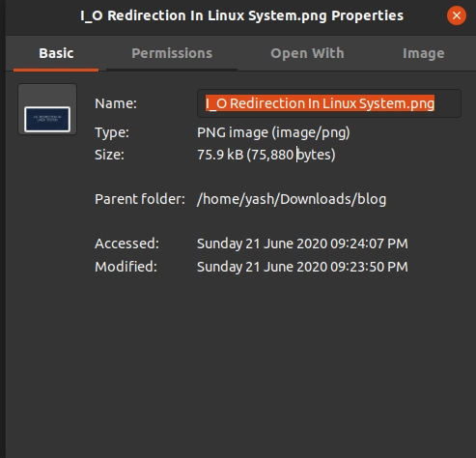
Task: Click the Name label
Action: [116, 103]
